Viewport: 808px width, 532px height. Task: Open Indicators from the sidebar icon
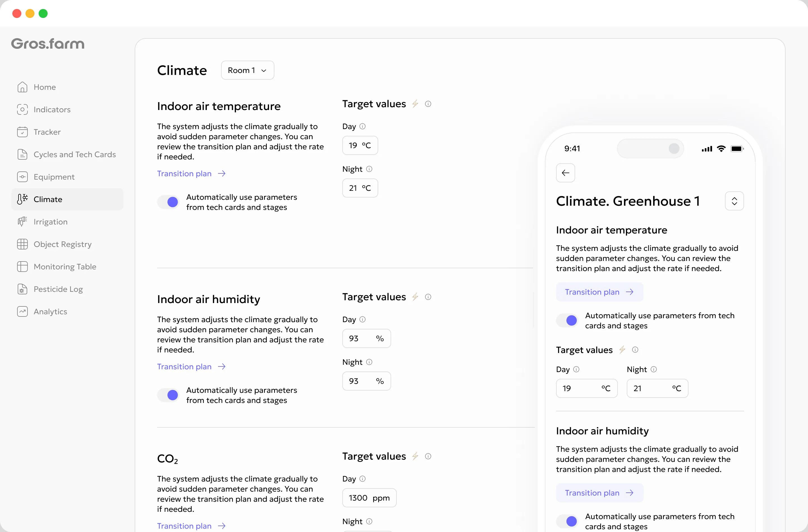point(22,109)
